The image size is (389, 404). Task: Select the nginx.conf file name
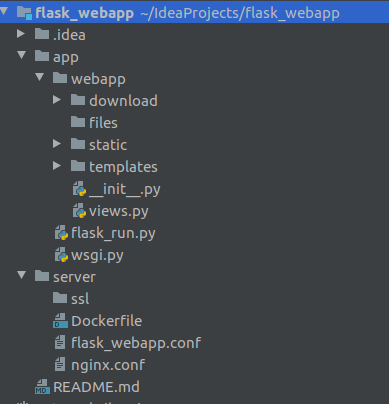click(108, 365)
